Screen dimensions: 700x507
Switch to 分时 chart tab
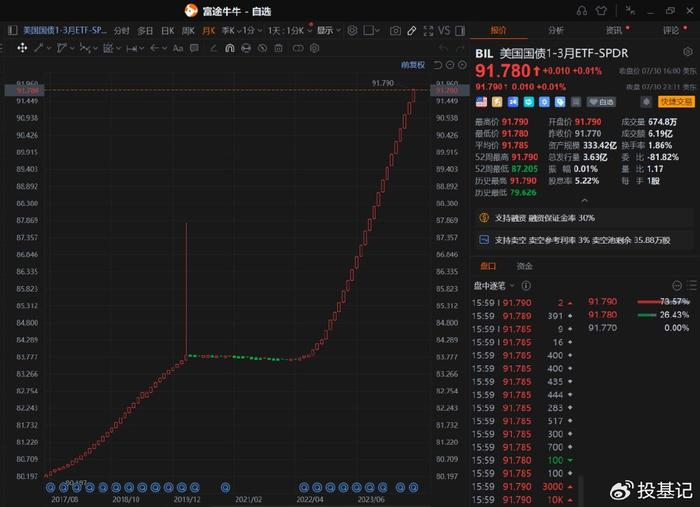(121, 30)
